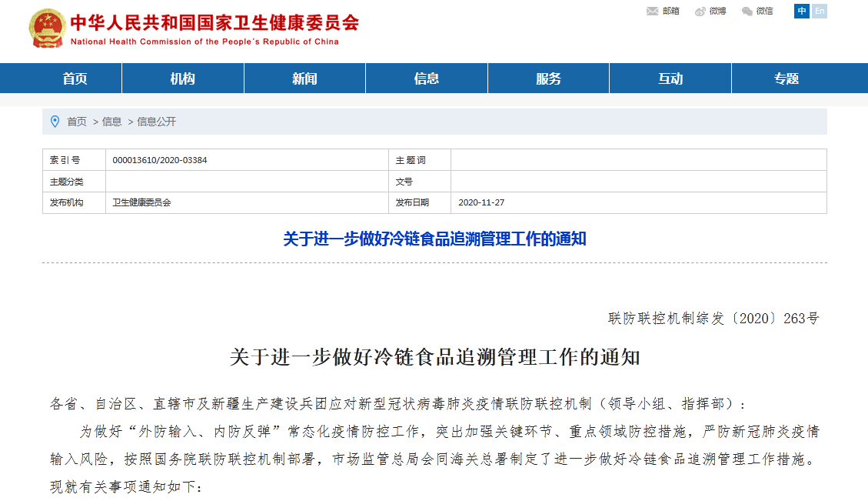Click the 微博 text link

(717, 11)
